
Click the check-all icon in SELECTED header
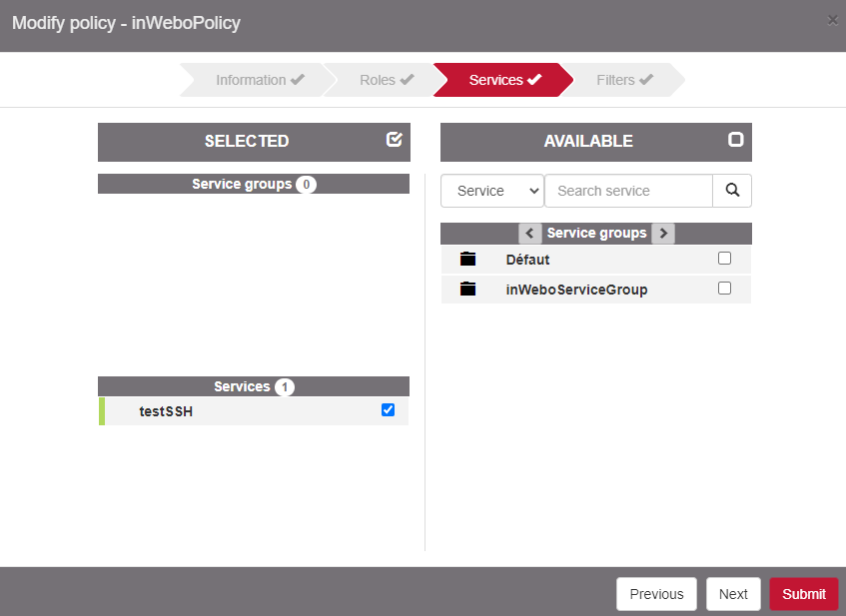[395, 140]
